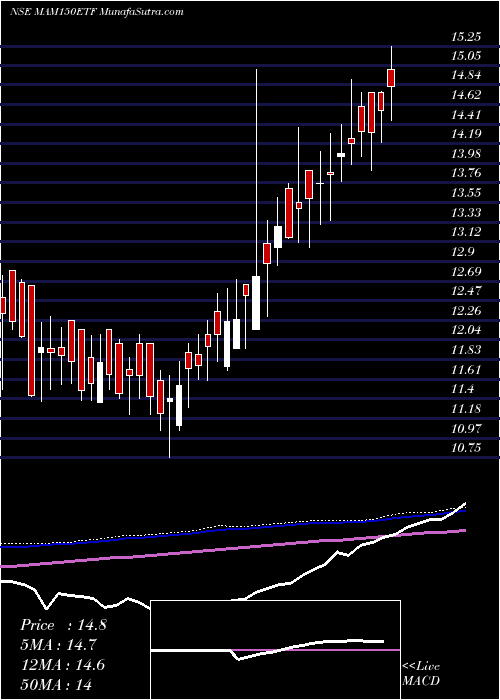Screen dimensions: 500x700
Task: Select the 11.83 price axis label
Action: point(467,349)
